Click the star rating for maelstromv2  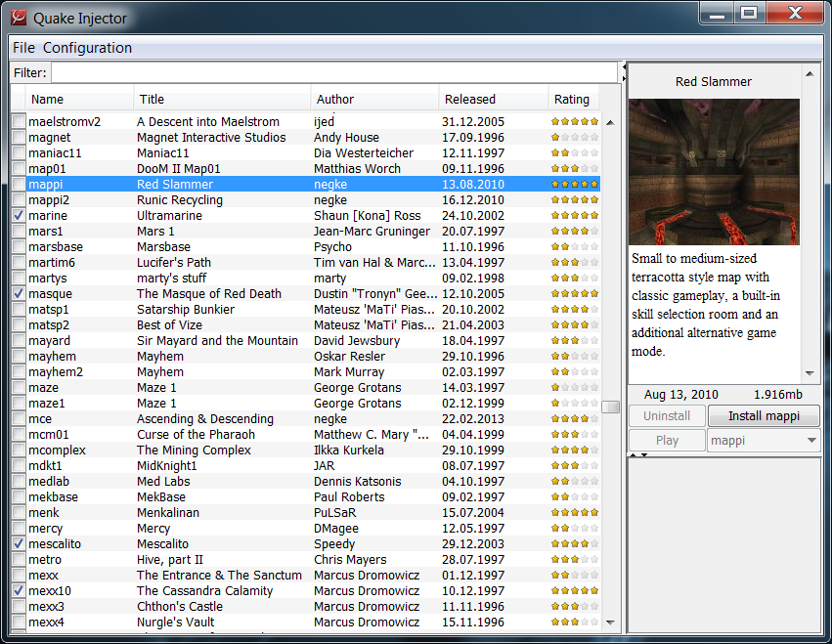(575, 121)
